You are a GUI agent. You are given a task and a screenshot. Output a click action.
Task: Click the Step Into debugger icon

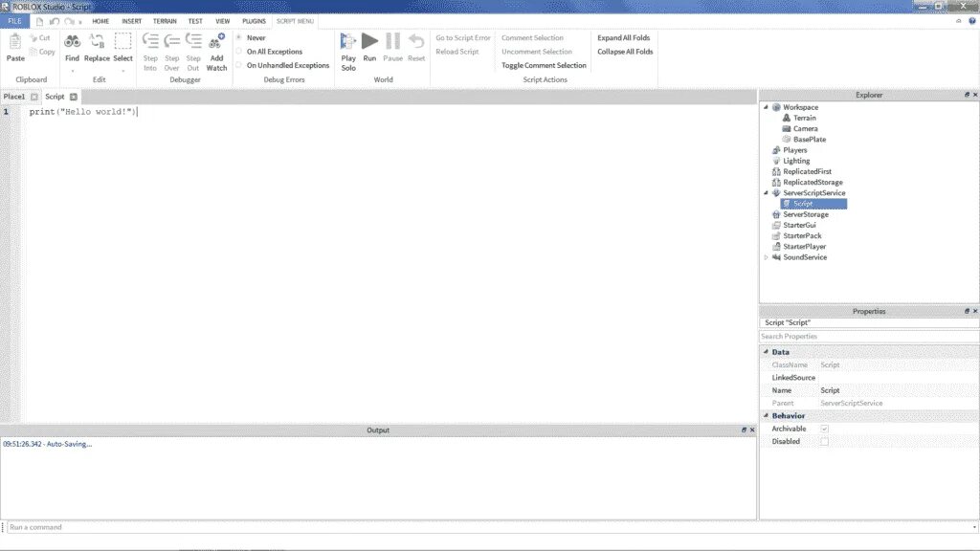[150, 41]
